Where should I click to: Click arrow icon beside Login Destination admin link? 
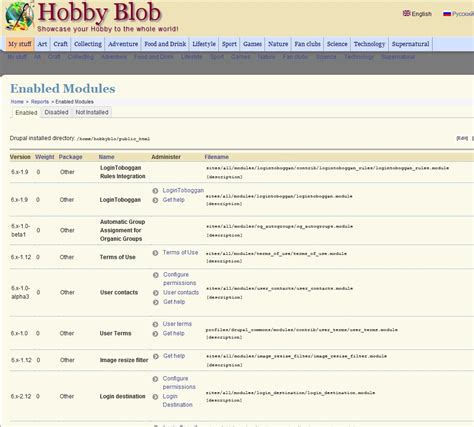[x=155, y=397]
